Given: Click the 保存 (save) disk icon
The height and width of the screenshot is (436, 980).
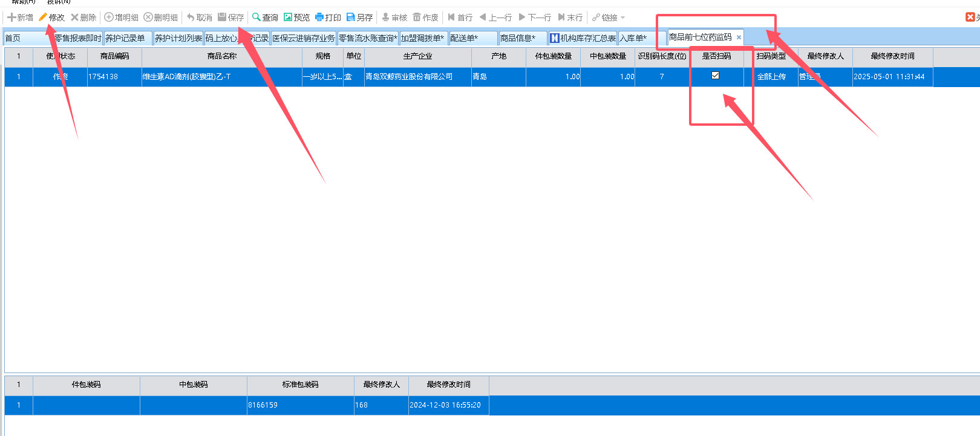Looking at the screenshot, I should pyautogui.click(x=222, y=18).
